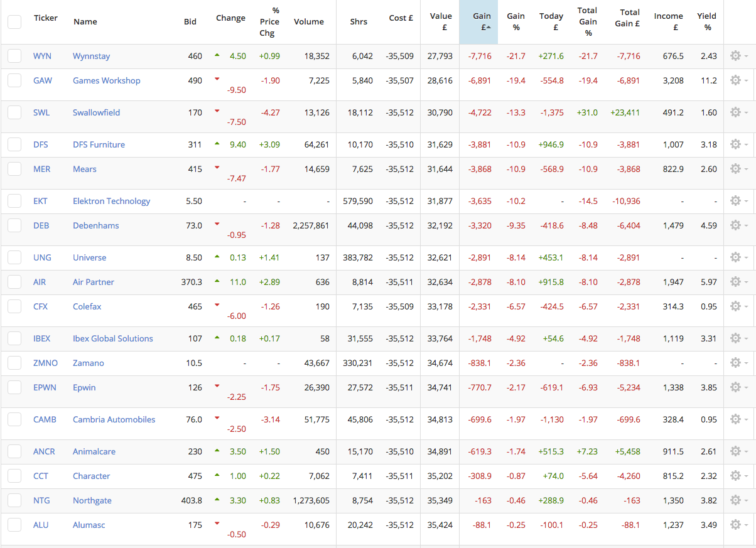Click the Elektron Technology shares value 579,590
756x548 pixels.
click(358, 201)
